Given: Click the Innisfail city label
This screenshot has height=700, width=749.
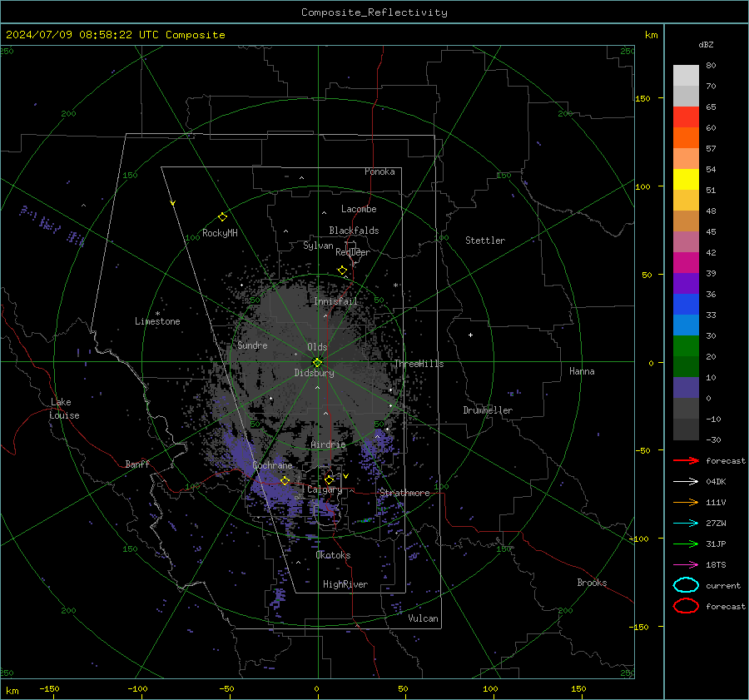Looking at the screenshot, I should pos(336,301).
